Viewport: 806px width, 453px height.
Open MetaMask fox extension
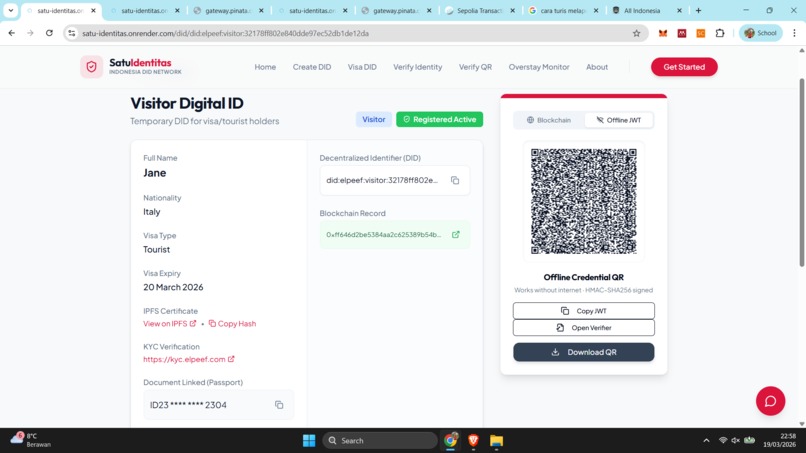point(663,33)
